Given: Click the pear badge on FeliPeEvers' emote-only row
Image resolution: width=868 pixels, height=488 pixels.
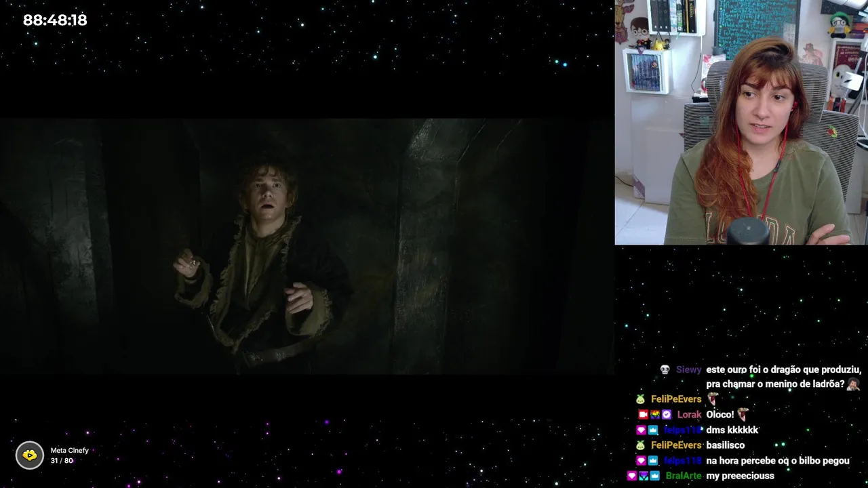Looking at the screenshot, I should [640, 399].
